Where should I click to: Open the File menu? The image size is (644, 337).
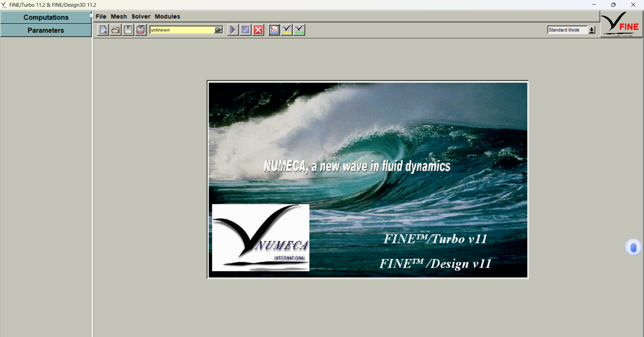tap(101, 16)
